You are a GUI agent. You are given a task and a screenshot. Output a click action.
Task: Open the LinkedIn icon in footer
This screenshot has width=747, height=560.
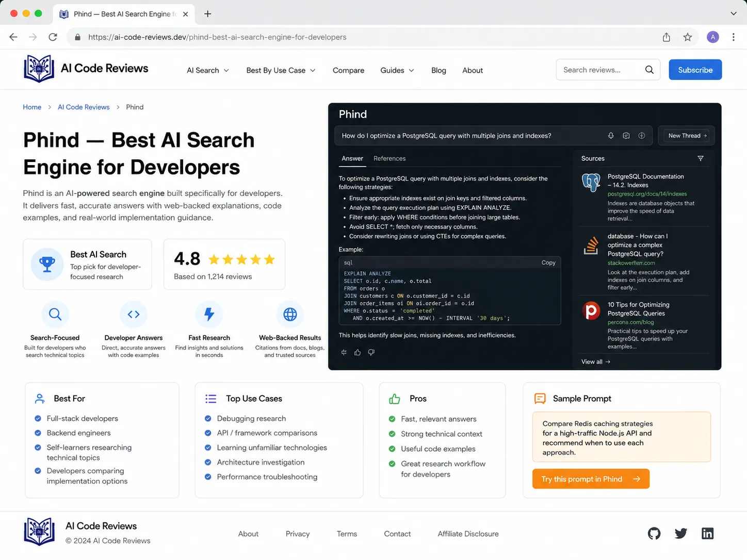[x=708, y=533]
